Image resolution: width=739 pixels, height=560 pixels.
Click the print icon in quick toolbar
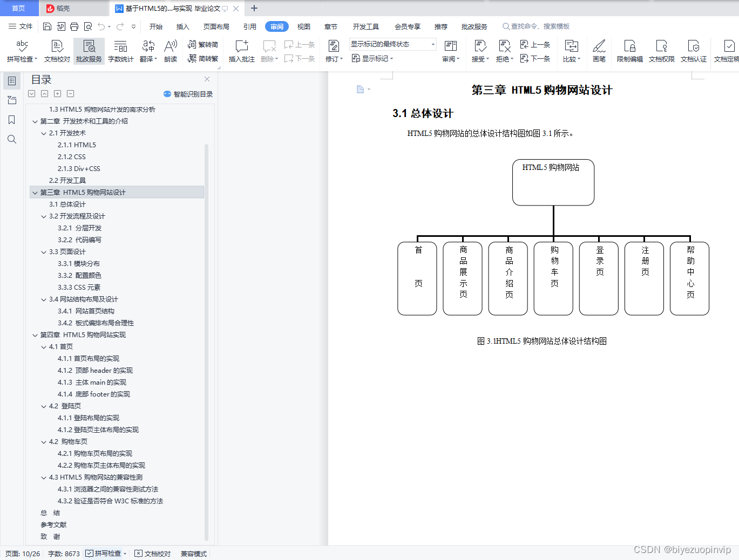click(74, 26)
